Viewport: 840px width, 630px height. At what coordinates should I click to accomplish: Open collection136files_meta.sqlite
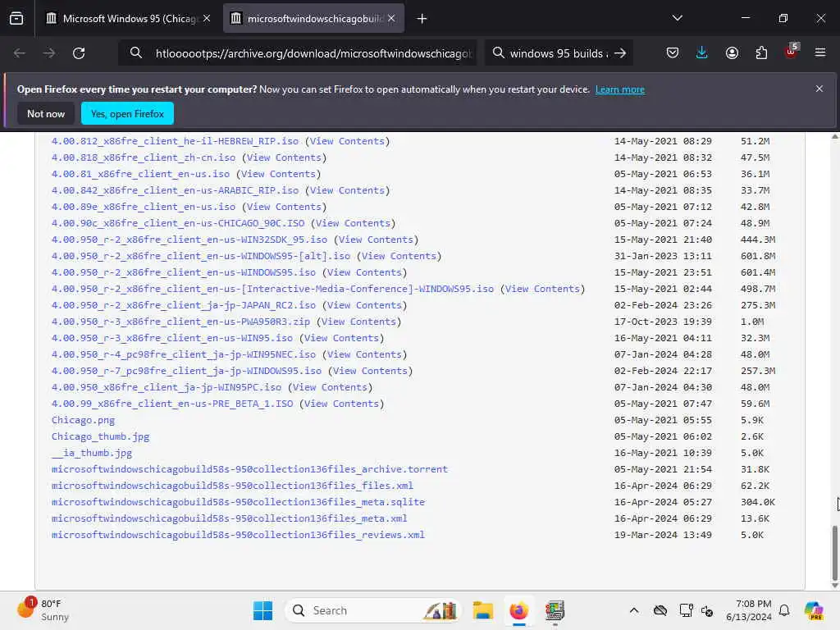pos(239,502)
